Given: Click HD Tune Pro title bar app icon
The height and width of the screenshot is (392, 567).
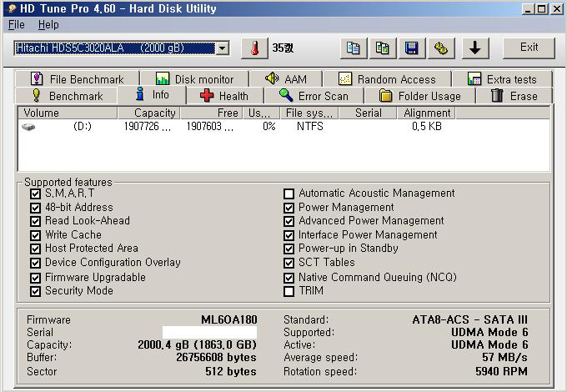Looking at the screenshot, I should pyautogui.click(x=12, y=8).
